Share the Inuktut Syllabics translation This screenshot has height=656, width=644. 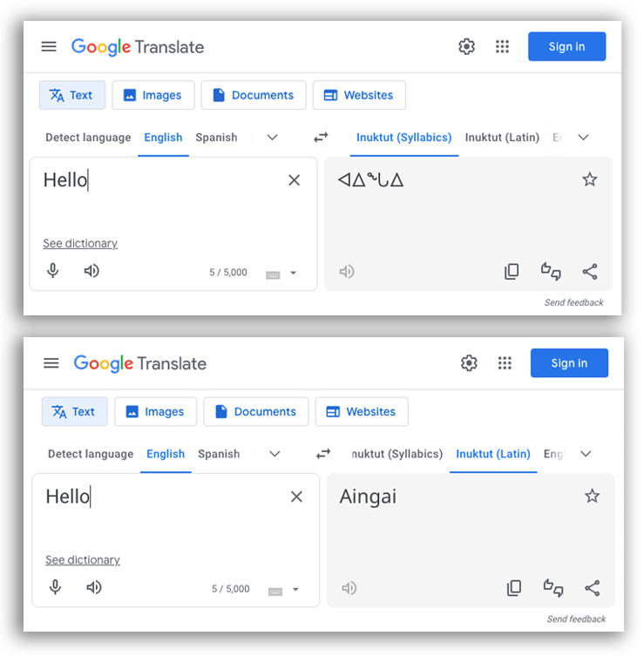tap(590, 272)
